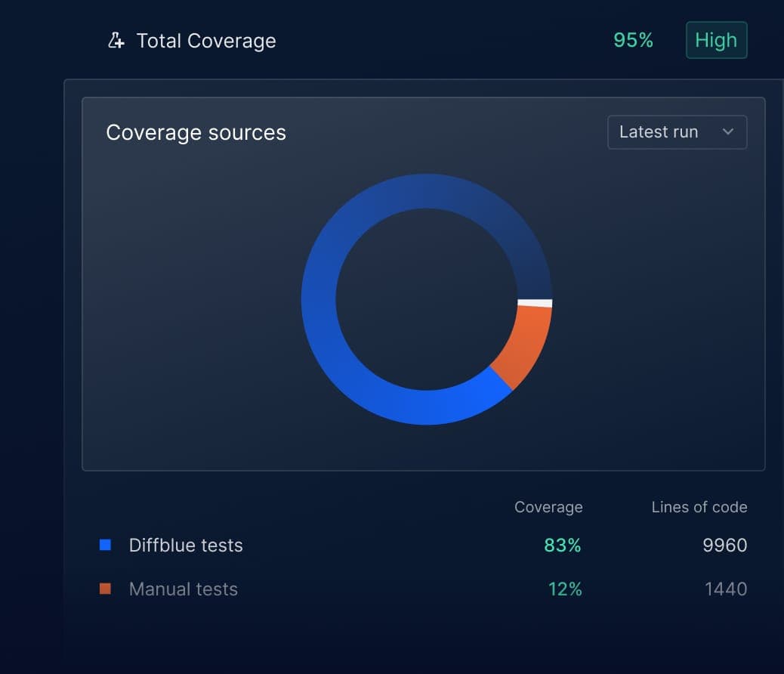Image resolution: width=784 pixels, height=674 pixels.
Task: Collapse the Coverage sources panel header
Action: 196,132
